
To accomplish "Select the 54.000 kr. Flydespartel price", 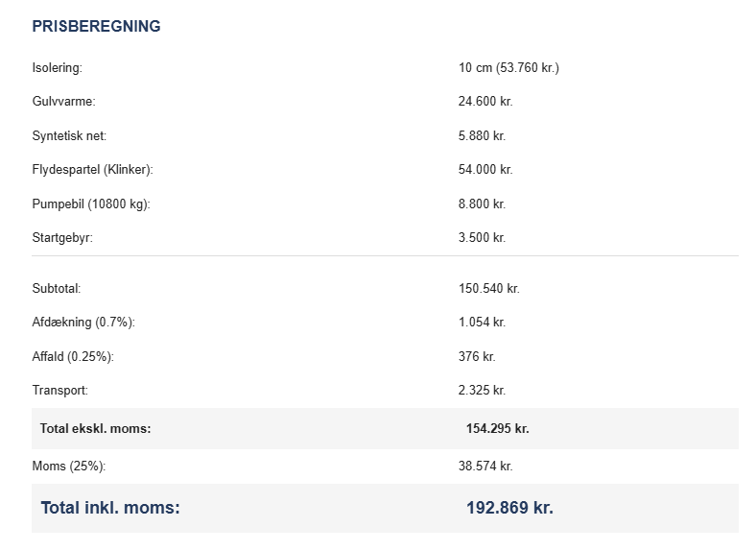I will coord(485,170).
